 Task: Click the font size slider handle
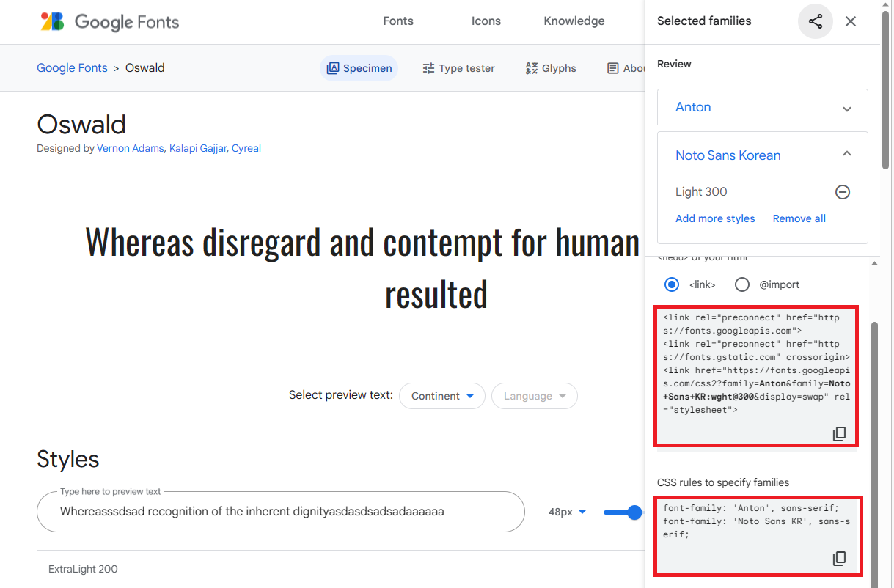tap(634, 512)
